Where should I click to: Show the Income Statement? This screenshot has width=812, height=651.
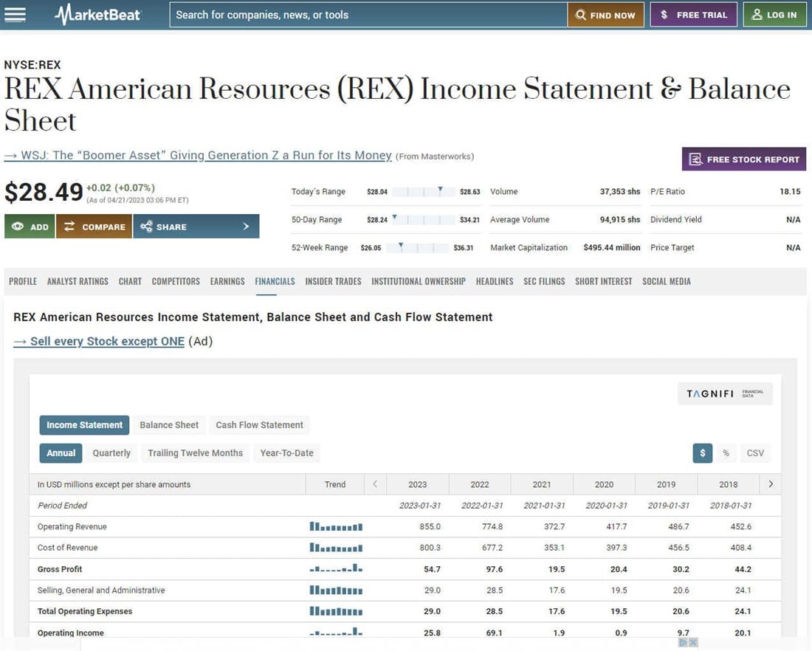(84, 425)
